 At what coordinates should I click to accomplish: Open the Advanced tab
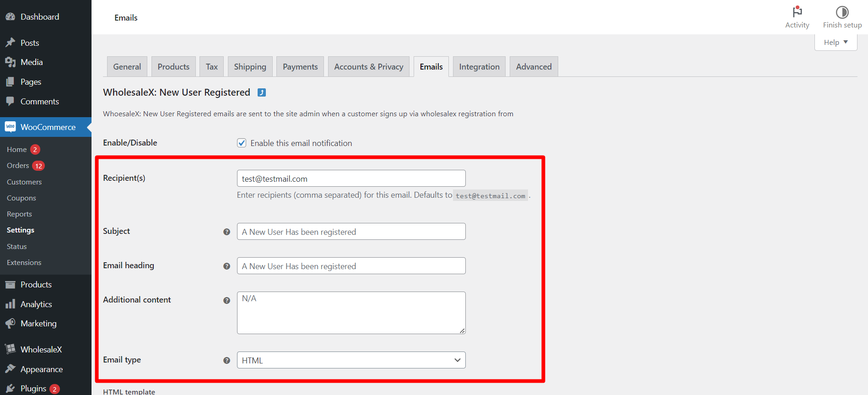click(x=534, y=67)
